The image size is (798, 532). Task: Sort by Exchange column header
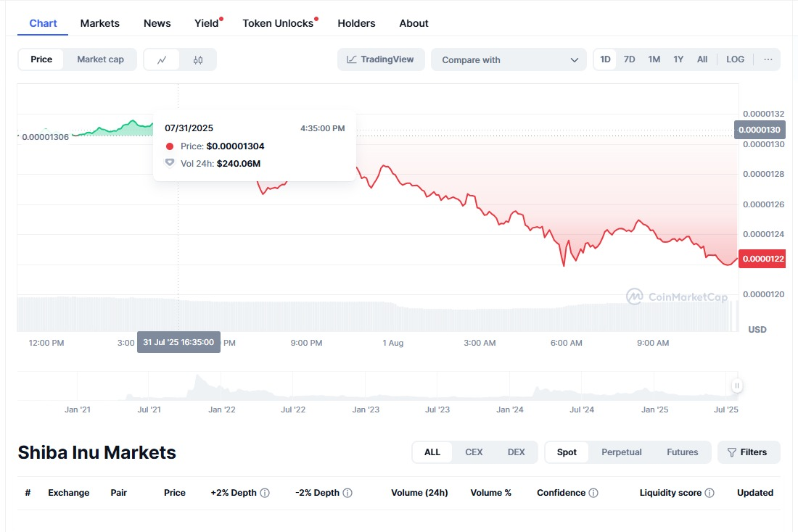(69, 493)
